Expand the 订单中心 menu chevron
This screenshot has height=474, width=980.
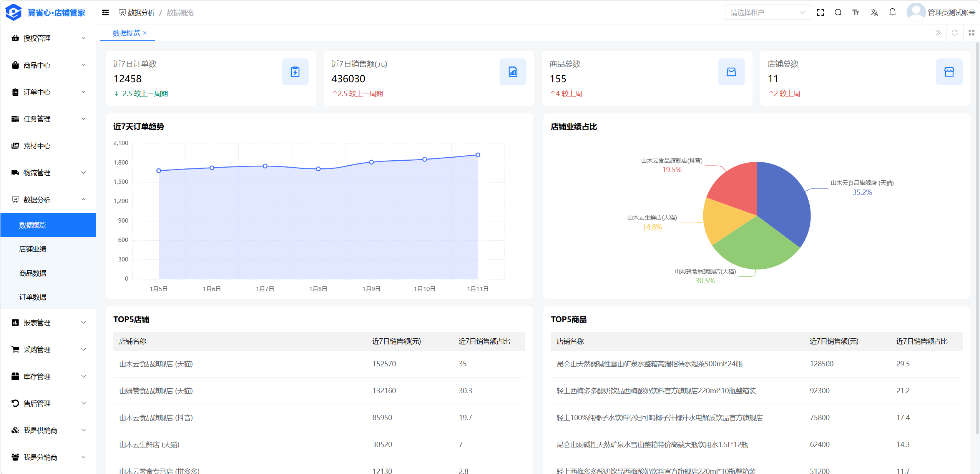84,92
